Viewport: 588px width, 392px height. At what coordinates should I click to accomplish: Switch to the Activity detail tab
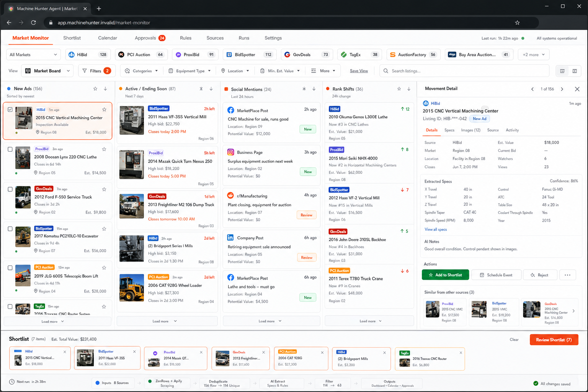512,130
